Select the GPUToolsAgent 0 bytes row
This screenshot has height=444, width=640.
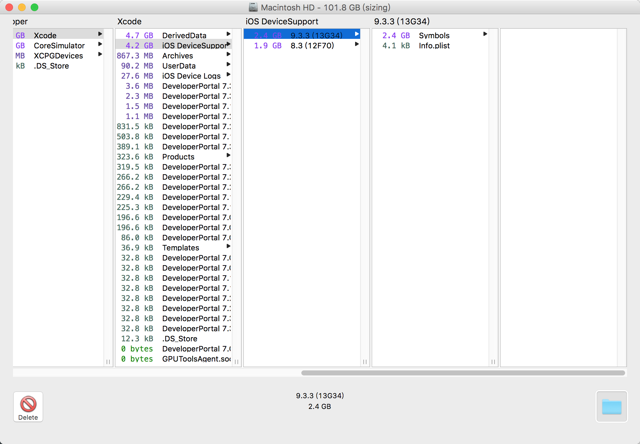click(x=174, y=359)
